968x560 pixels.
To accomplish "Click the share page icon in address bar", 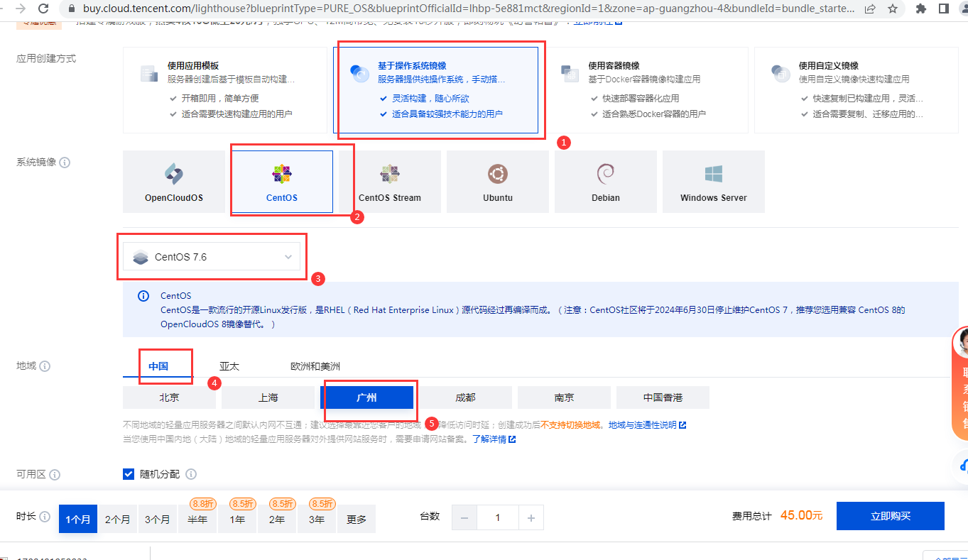I will 871,9.
